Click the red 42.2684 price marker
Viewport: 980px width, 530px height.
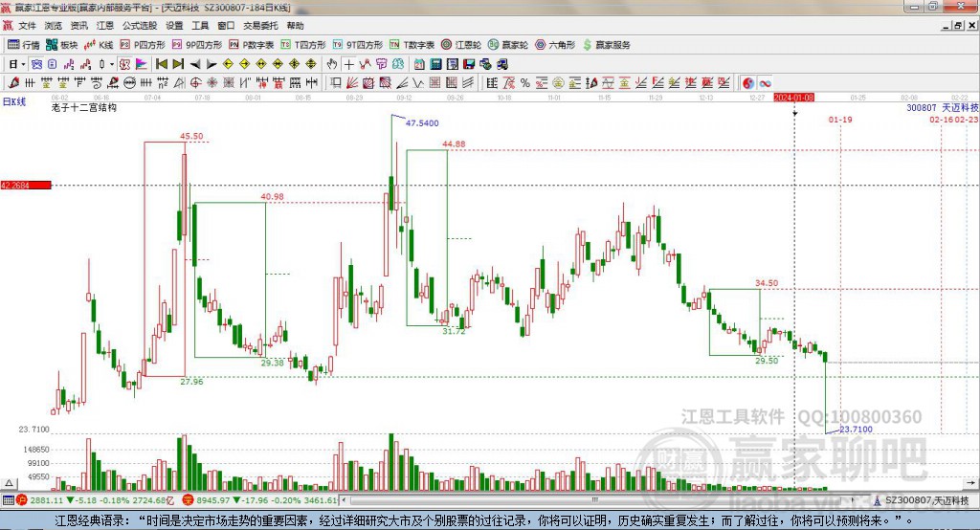tap(26, 185)
